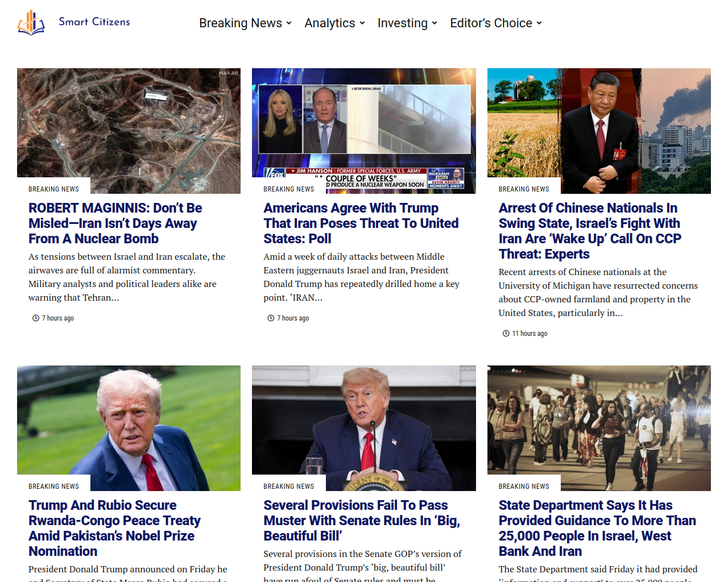The width and height of the screenshot is (728, 582).
Task: Click clock icon beside 11 hours ago
Action: (x=506, y=334)
